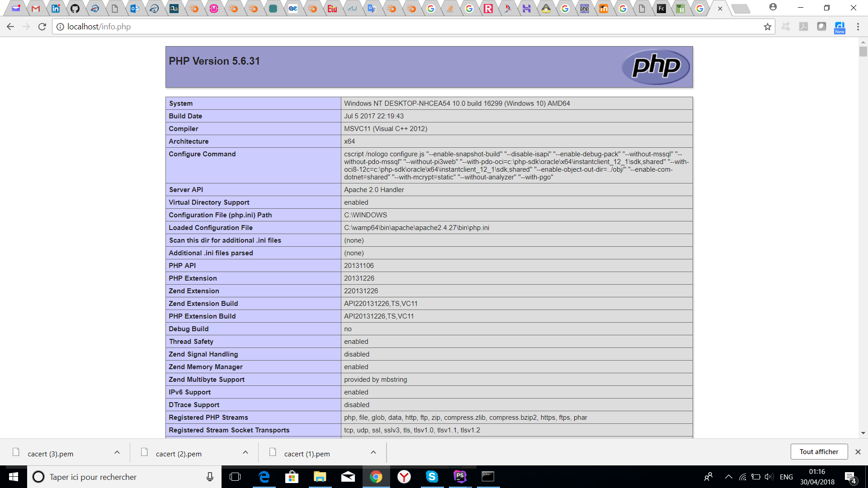This screenshot has width=868, height=488.
Task: Click the Tout afficher downloads button
Action: coord(819,452)
